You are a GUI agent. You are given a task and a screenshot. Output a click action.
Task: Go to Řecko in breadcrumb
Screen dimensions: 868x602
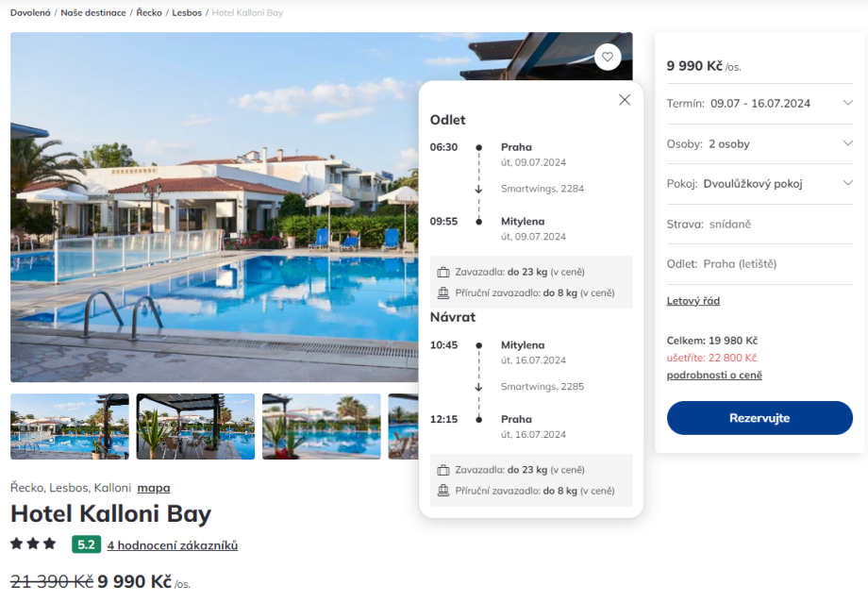[x=149, y=12]
